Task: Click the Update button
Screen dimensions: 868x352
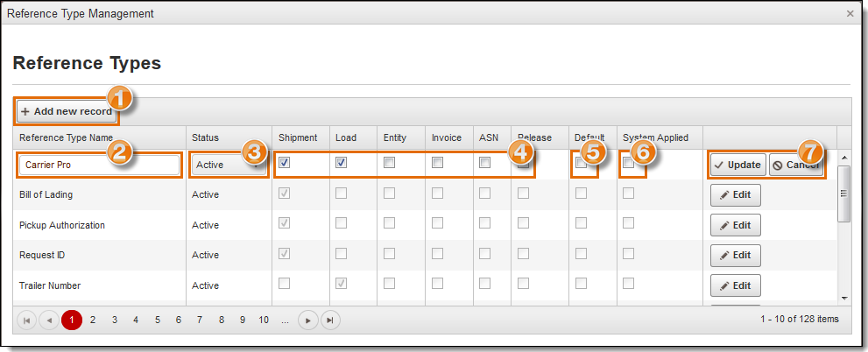Action: (x=737, y=165)
